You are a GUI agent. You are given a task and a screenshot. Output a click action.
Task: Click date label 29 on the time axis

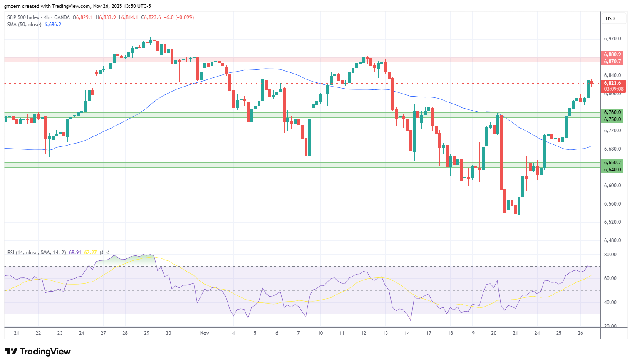tap(146, 333)
